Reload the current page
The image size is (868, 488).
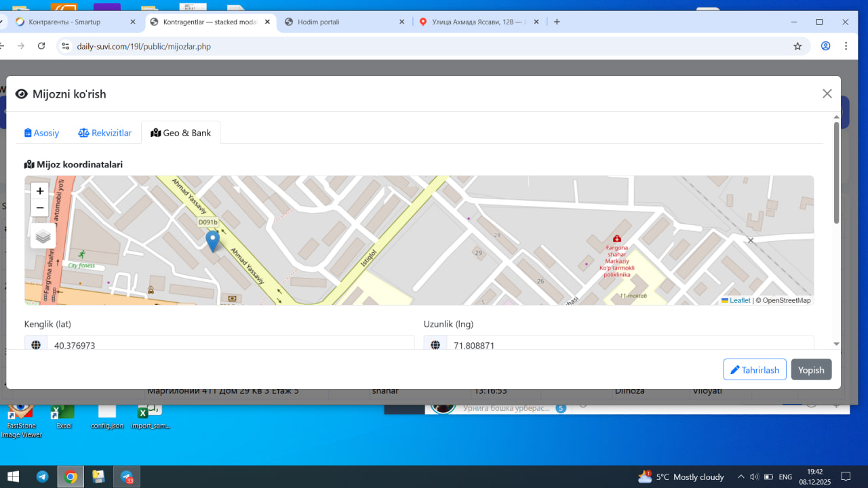[41, 46]
